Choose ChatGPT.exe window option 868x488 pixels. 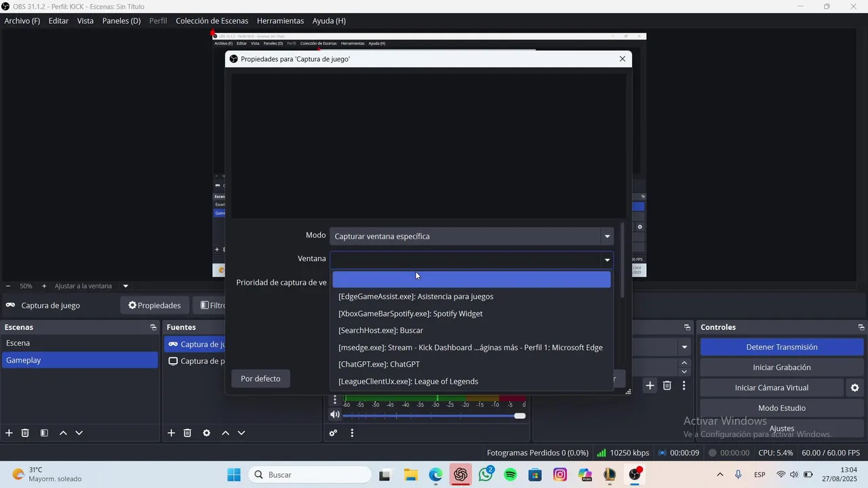[471, 365]
